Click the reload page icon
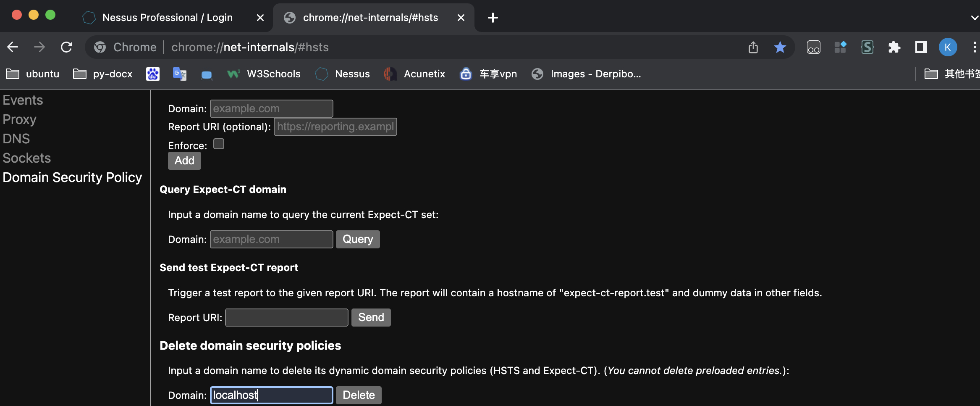980x406 pixels. tap(66, 47)
